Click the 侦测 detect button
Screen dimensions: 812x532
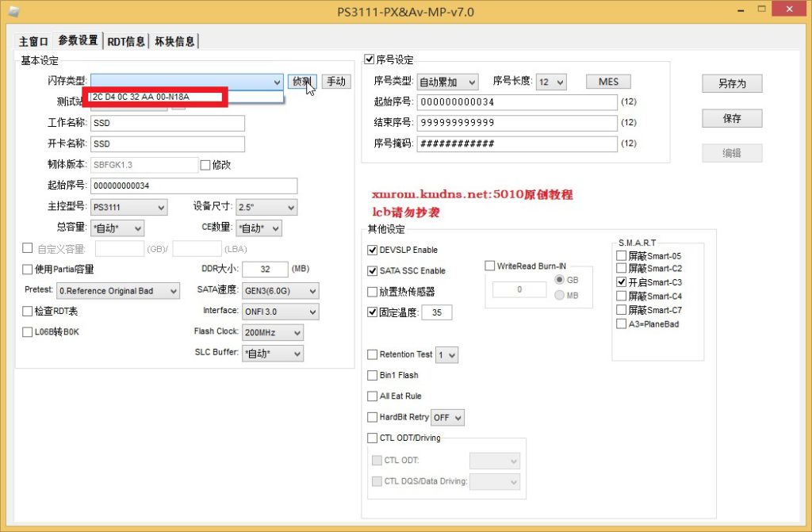pyautogui.click(x=302, y=81)
